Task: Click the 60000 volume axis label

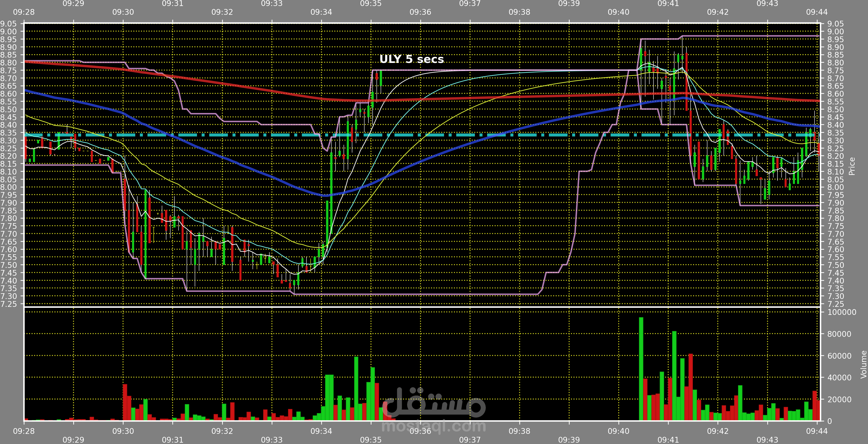Action: [839, 356]
